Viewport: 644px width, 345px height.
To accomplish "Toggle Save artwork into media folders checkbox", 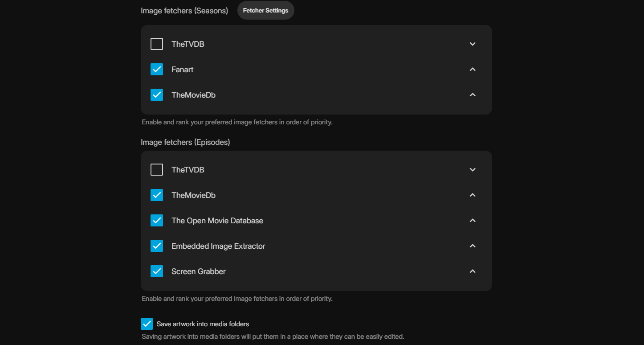I will click(x=147, y=324).
